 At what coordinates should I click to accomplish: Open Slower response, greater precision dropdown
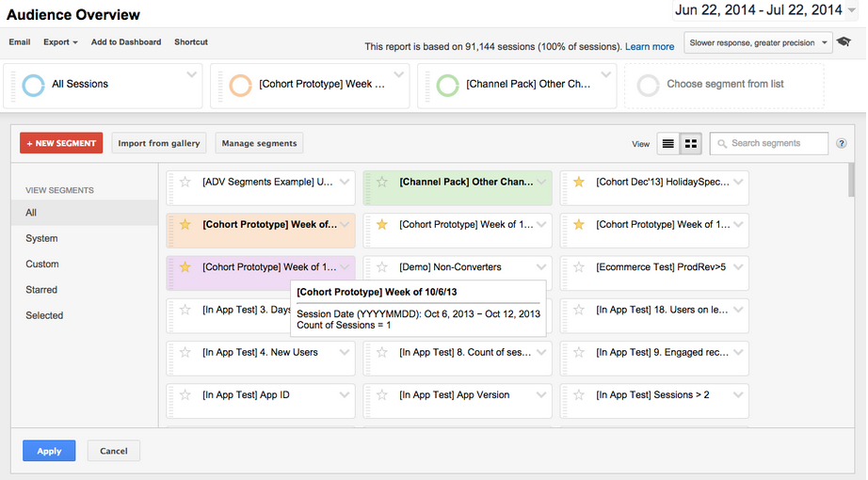click(758, 42)
